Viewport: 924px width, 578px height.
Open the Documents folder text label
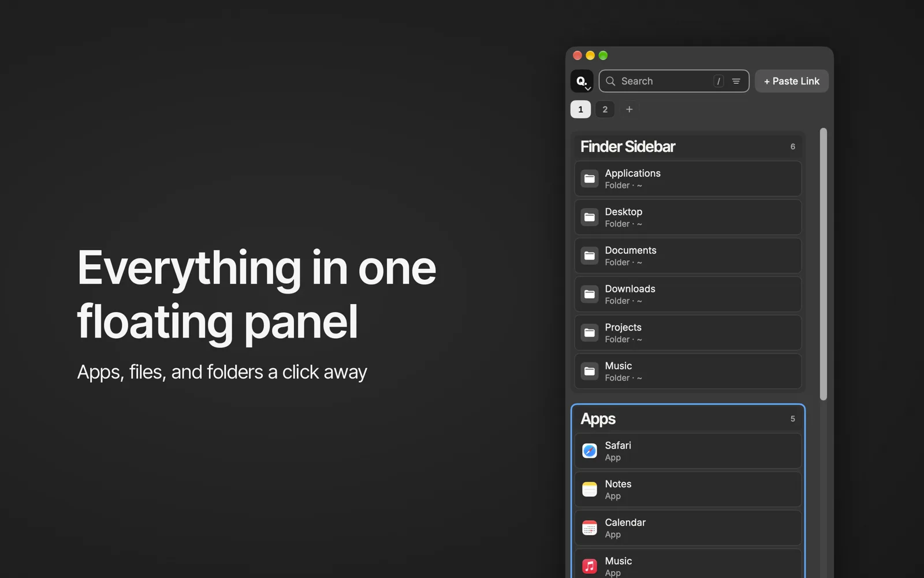coord(631,250)
